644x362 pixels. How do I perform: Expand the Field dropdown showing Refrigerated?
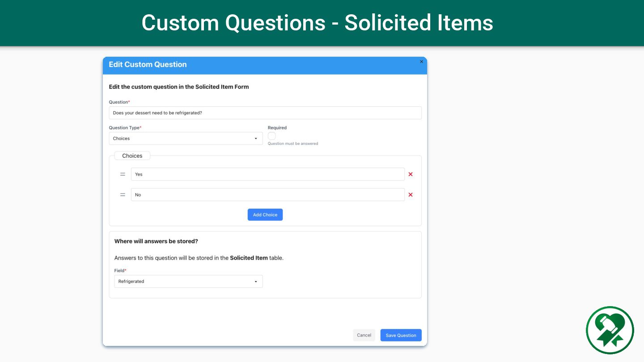188,282
